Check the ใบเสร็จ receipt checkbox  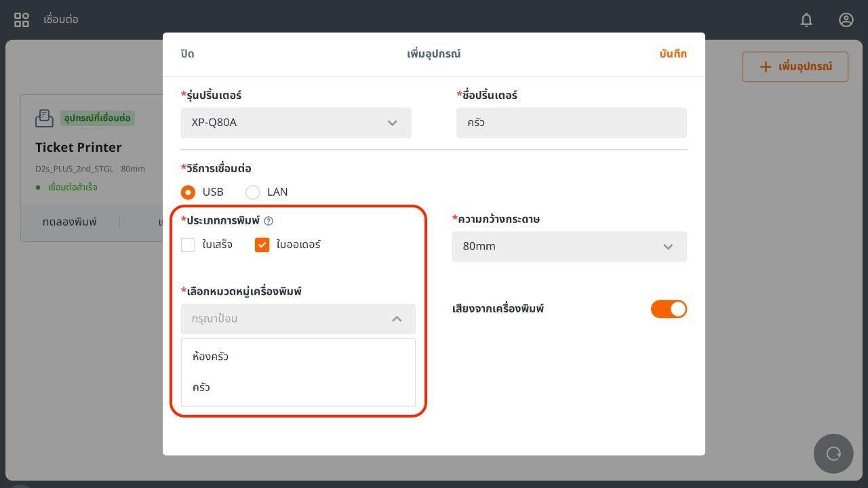coord(189,245)
